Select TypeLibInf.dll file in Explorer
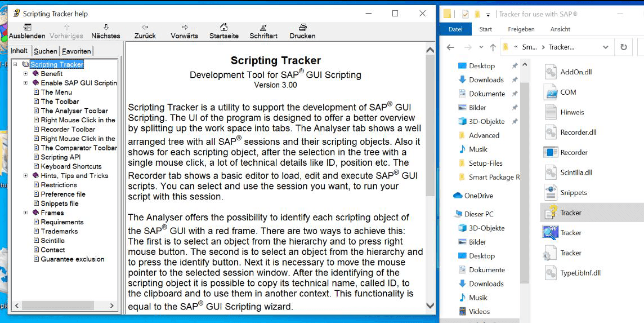The image size is (644, 323). pos(580,273)
